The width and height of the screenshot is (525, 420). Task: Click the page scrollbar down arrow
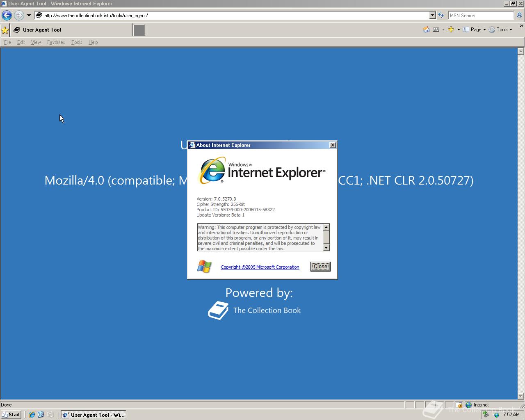coord(521,396)
